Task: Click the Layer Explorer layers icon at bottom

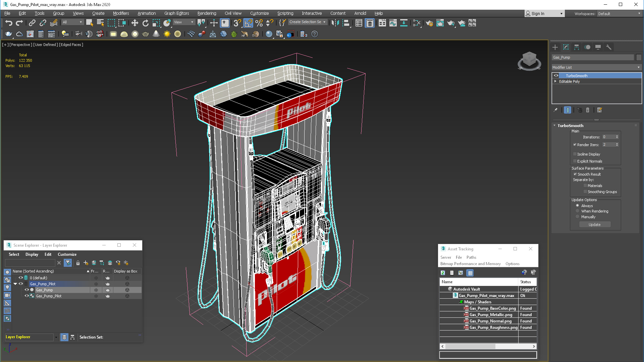Action: pyautogui.click(x=64, y=337)
